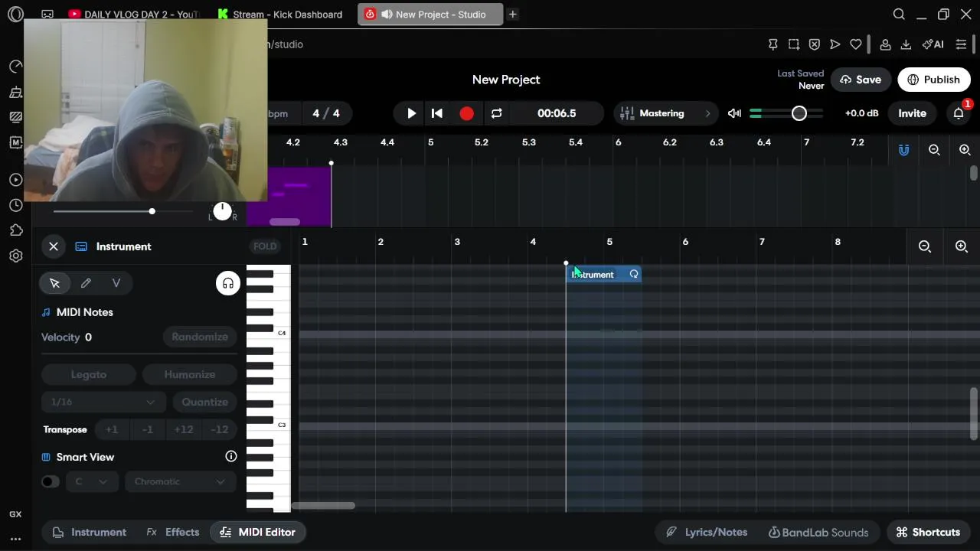The height and width of the screenshot is (551, 980).
Task: Click the Invite button
Action: 912,113
